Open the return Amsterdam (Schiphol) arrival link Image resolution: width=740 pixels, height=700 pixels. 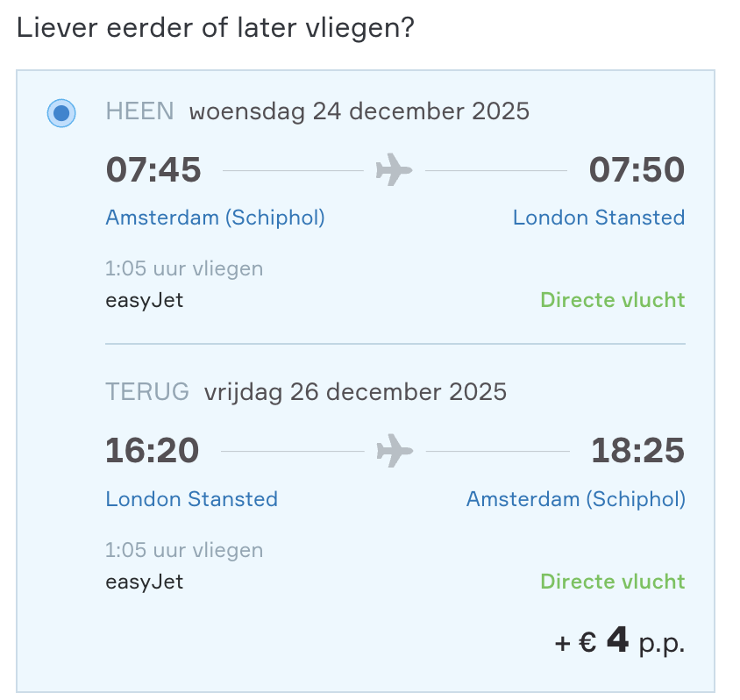pyautogui.click(x=575, y=499)
